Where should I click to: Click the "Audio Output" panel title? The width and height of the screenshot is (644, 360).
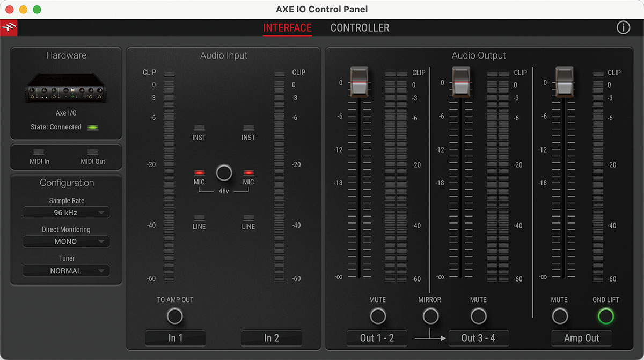click(x=479, y=55)
